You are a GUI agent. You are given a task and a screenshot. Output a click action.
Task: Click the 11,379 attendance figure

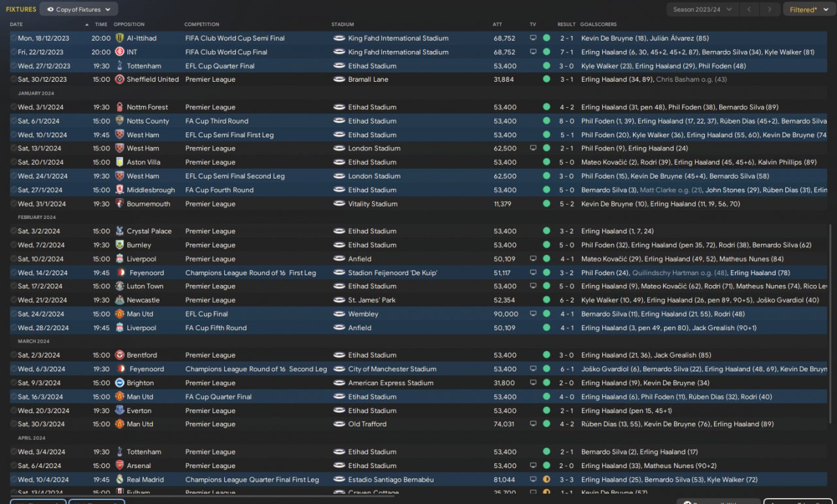(x=504, y=204)
